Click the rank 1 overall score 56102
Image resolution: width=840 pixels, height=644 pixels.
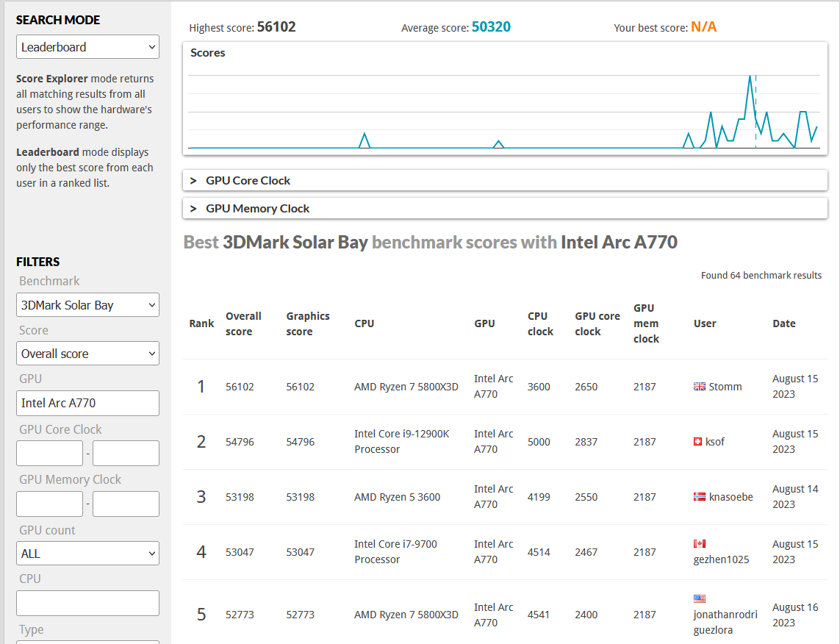[x=240, y=387]
